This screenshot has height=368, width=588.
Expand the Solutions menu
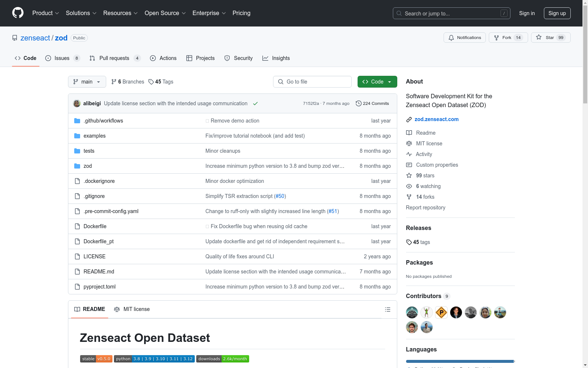tap(81, 13)
